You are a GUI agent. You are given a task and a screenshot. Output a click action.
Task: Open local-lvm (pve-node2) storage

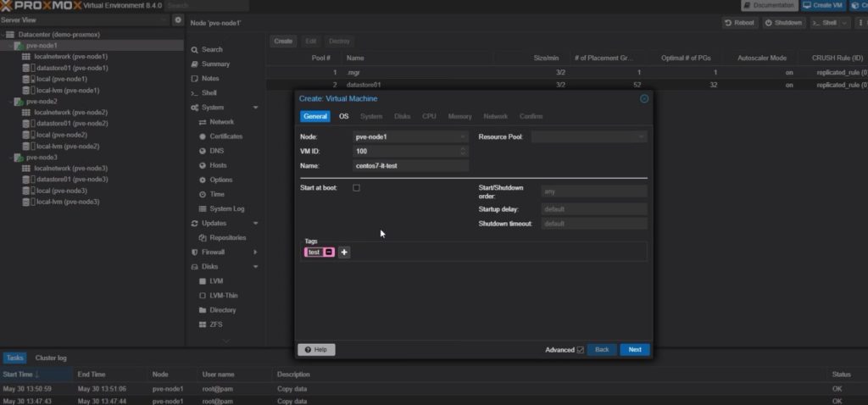68,146
